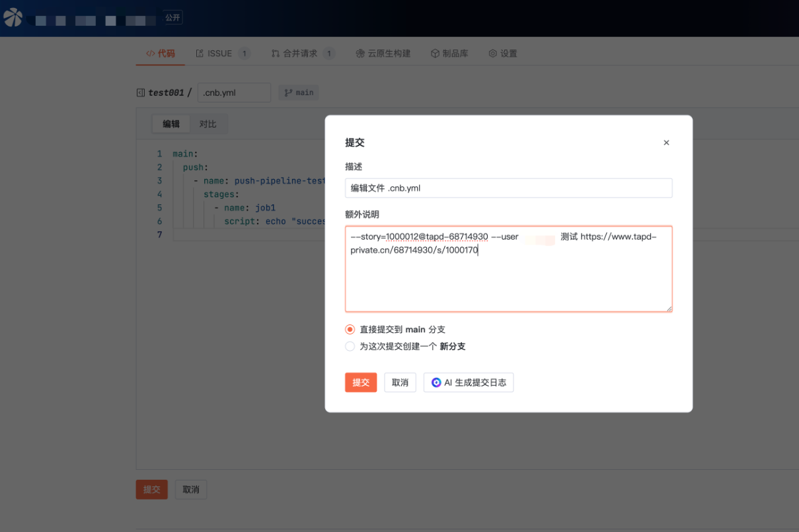Switch editor to 对比 view
The height and width of the screenshot is (532, 799).
pyautogui.click(x=208, y=124)
